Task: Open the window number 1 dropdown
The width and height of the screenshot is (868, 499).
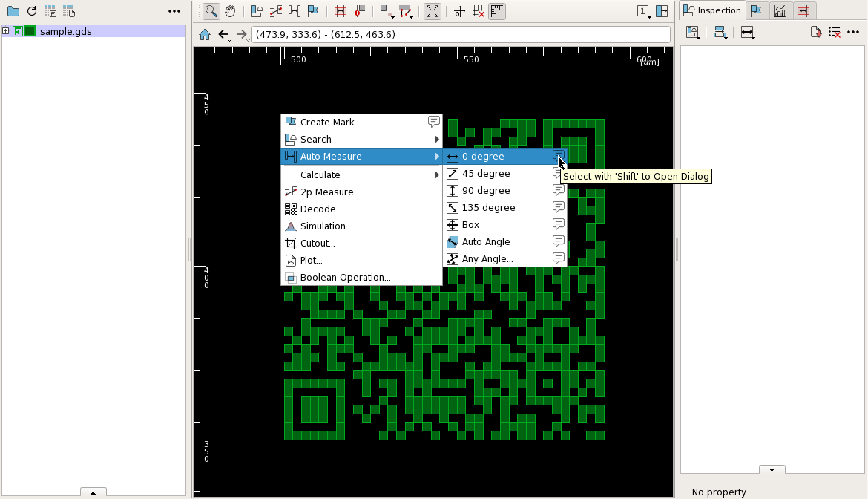Action: point(643,11)
